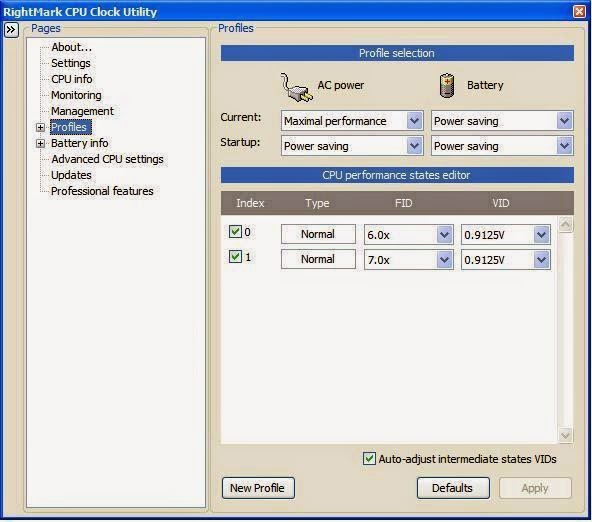Click the Battery column label
This screenshot has height=522, width=592.
coord(485,85)
